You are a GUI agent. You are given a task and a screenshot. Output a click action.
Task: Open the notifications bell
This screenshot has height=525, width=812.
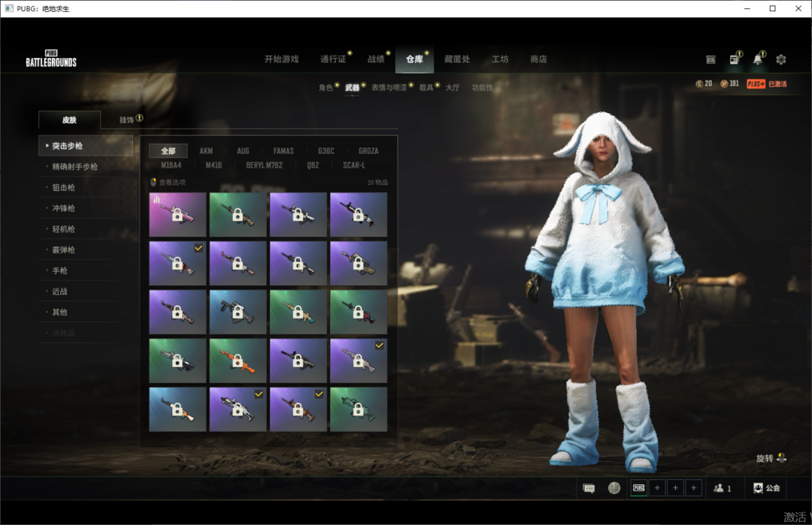click(758, 59)
